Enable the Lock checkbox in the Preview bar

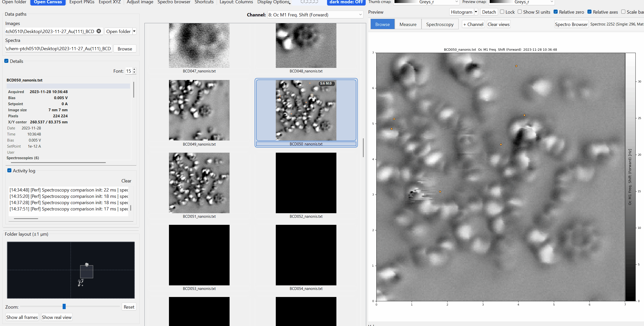(x=503, y=12)
